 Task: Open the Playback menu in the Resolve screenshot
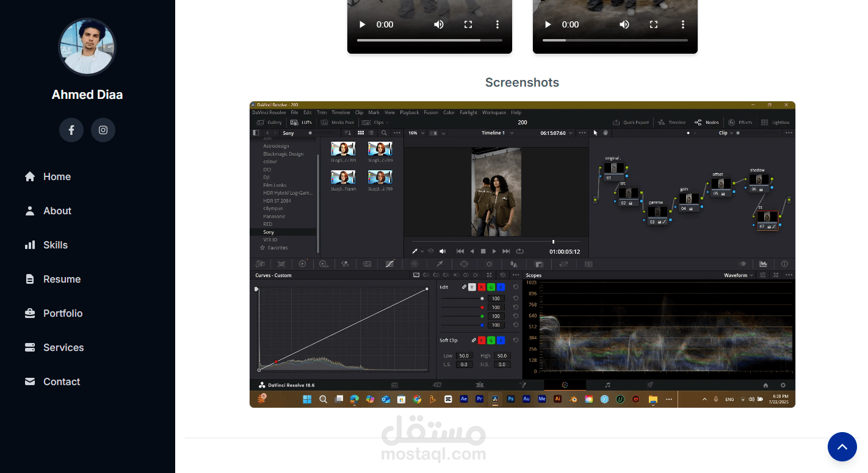[x=410, y=112]
